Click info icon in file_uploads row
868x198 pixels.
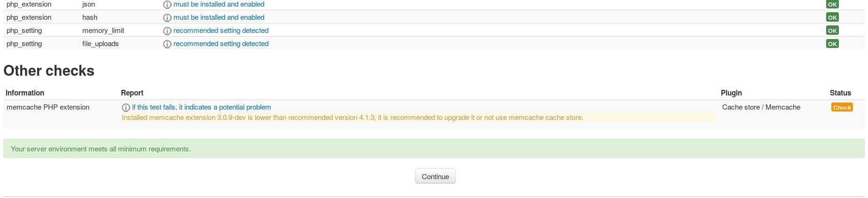coord(167,44)
